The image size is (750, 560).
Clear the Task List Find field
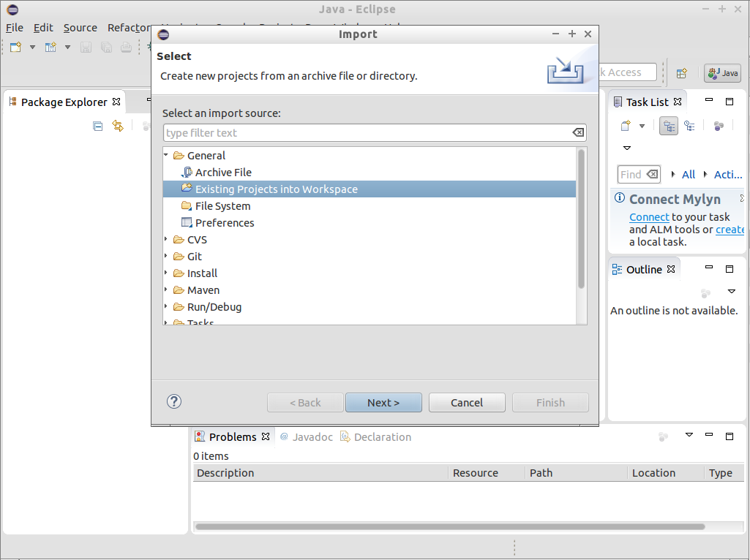click(653, 175)
